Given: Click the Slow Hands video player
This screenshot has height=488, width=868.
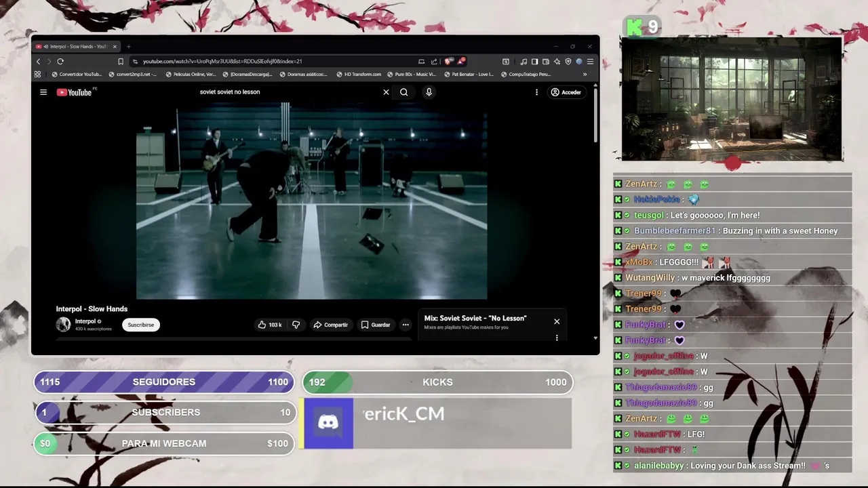Looking at the screenshot, I should point(311,201).
